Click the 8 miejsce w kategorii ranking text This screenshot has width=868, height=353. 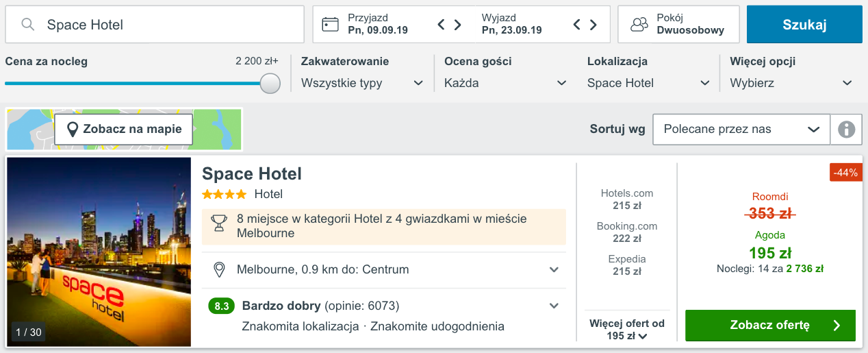pos(381,226)
